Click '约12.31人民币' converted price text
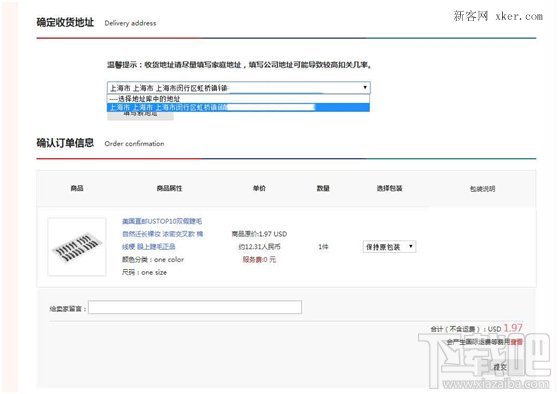Image resolution: width=558 pixels, height=394 pixels. pos(259,247)
